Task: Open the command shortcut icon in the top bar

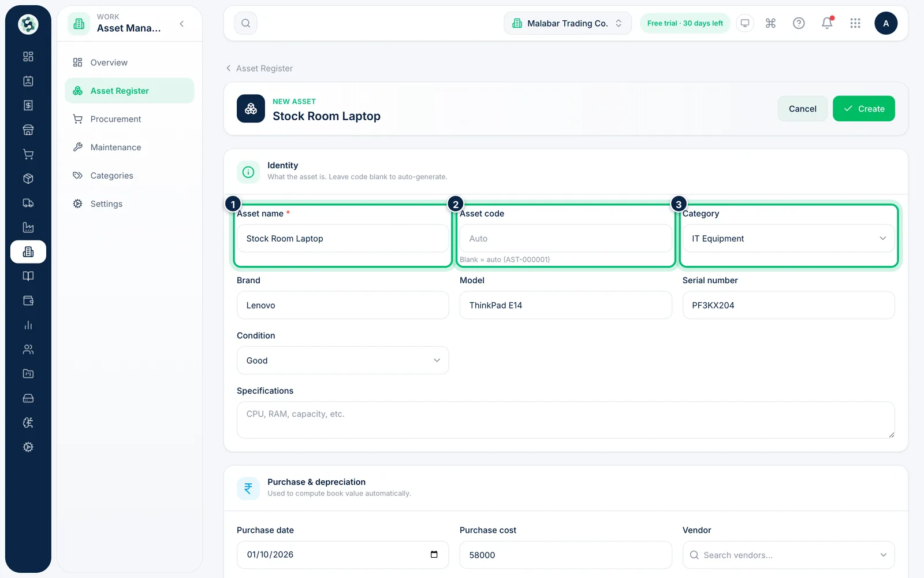Action: pyautogui.click(x=770, y=23)
